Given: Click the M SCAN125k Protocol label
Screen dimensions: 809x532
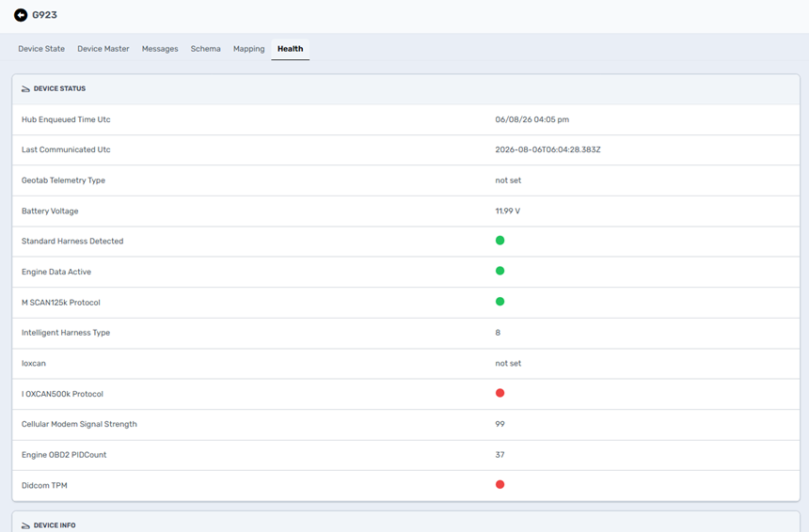Looking at the screenshot, I should point(61,303).
